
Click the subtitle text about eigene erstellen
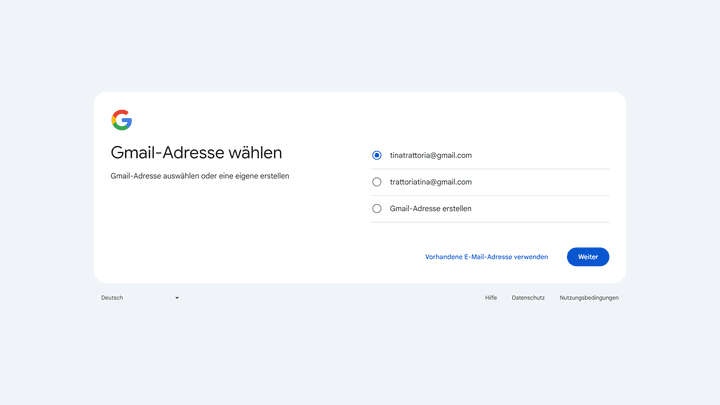pyautogui.click(x=200, y=176)
